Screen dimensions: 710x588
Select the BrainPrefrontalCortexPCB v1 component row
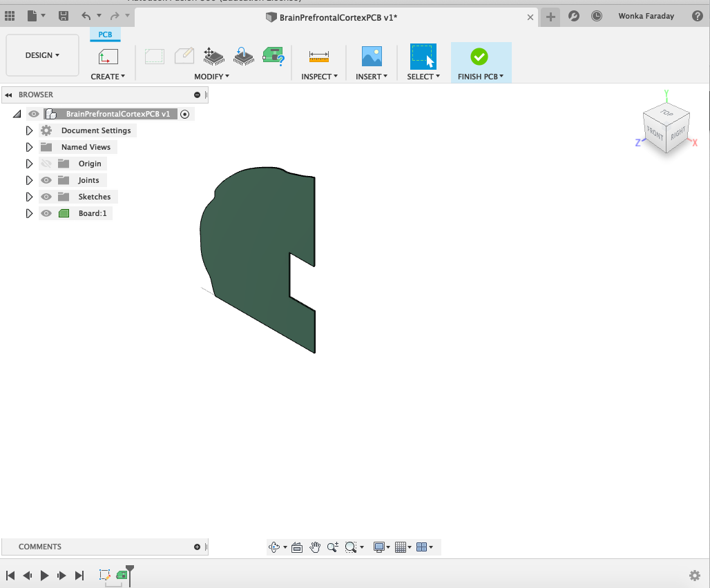(x=111, y=114)
